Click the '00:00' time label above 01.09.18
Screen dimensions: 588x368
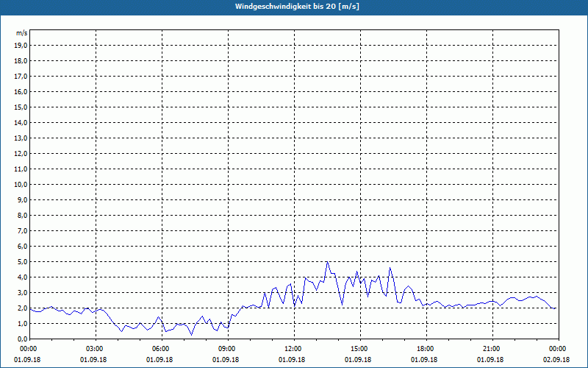[28, 349]
